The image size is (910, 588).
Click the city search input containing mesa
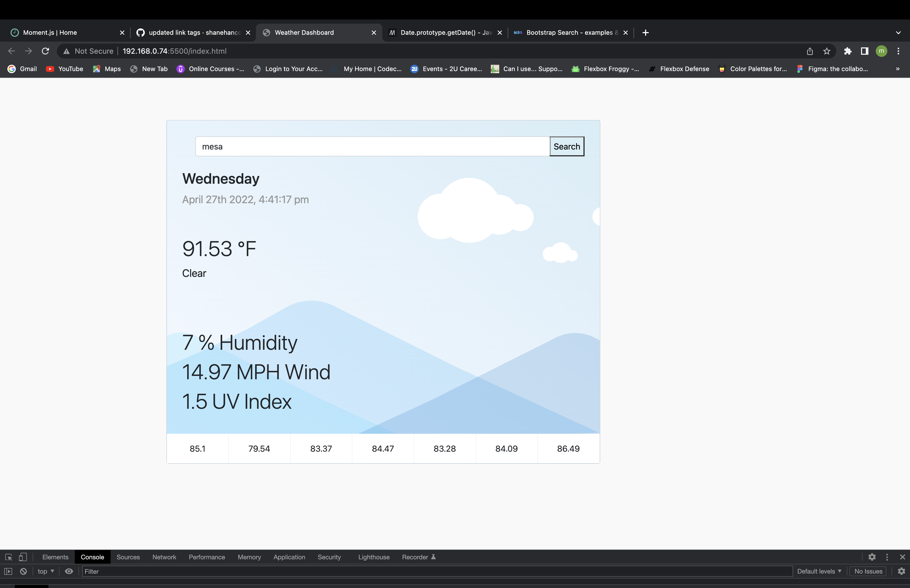(372, 147)
